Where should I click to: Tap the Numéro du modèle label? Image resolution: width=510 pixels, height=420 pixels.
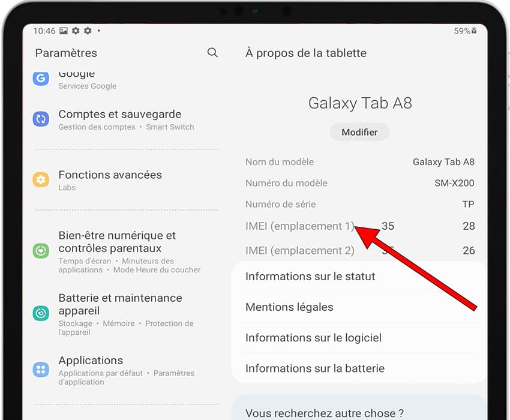point(287,183)
